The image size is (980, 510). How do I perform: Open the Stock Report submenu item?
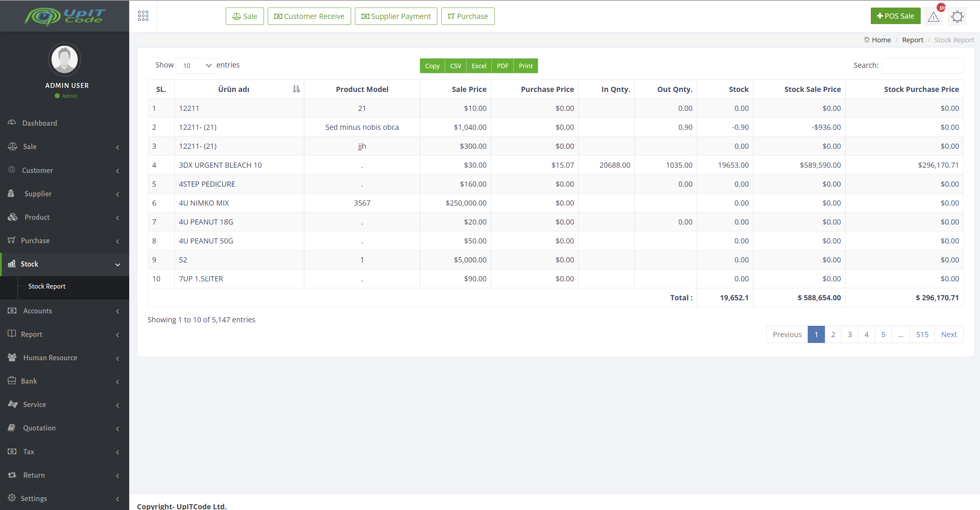[x=47, y=287]
